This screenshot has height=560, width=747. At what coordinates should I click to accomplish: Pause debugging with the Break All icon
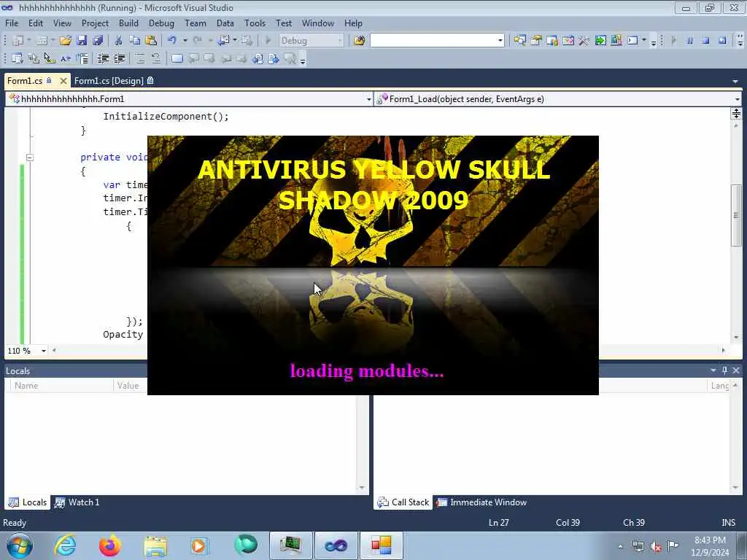(x=690, y=41)
